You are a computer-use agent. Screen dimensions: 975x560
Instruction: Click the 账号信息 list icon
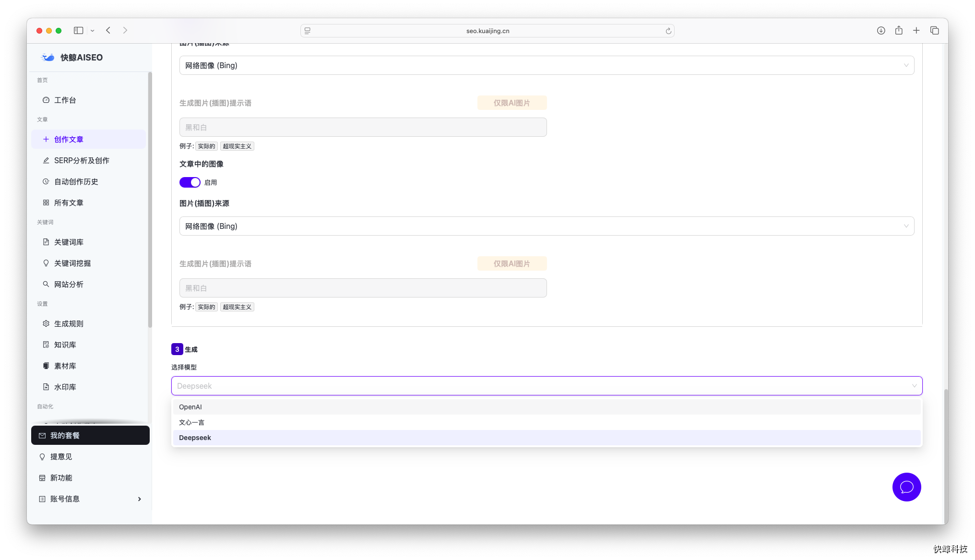(42, 499)
